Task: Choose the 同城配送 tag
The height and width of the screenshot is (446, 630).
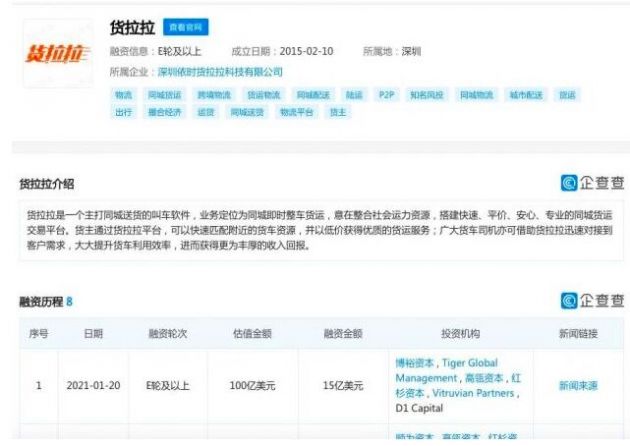Action: tap(313, 95)
